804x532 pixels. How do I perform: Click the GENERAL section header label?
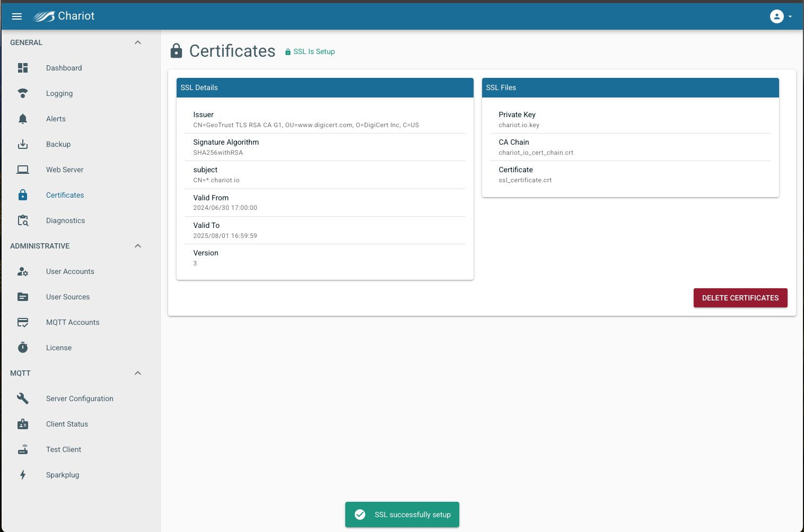[26, 42]
